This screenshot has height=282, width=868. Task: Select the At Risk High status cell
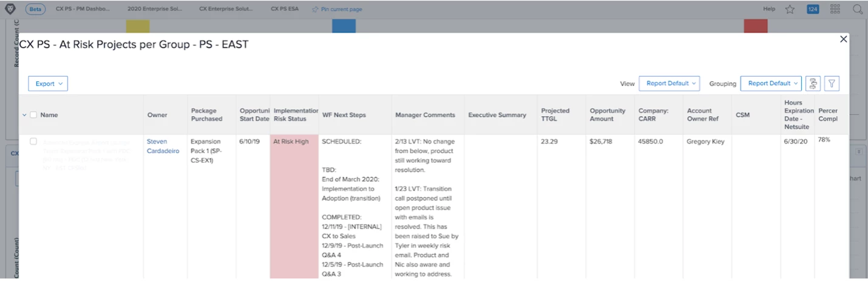[294, 206]
